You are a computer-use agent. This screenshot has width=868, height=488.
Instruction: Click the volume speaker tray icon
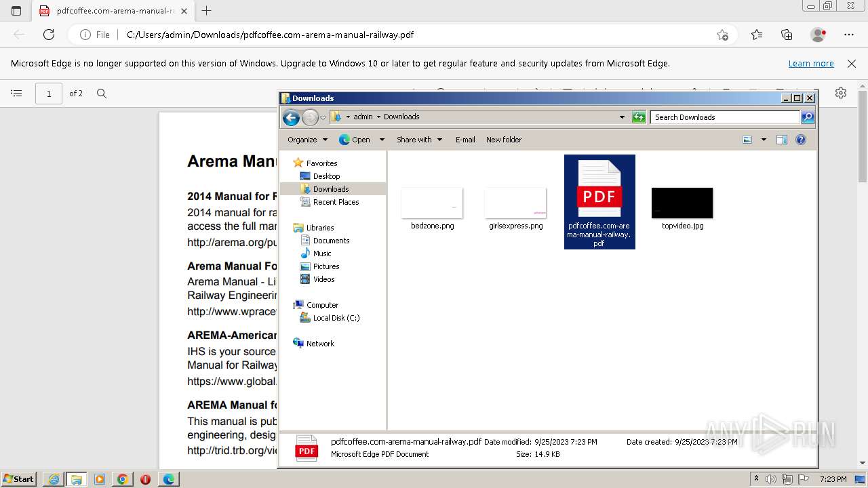click(x=772, y=479)
